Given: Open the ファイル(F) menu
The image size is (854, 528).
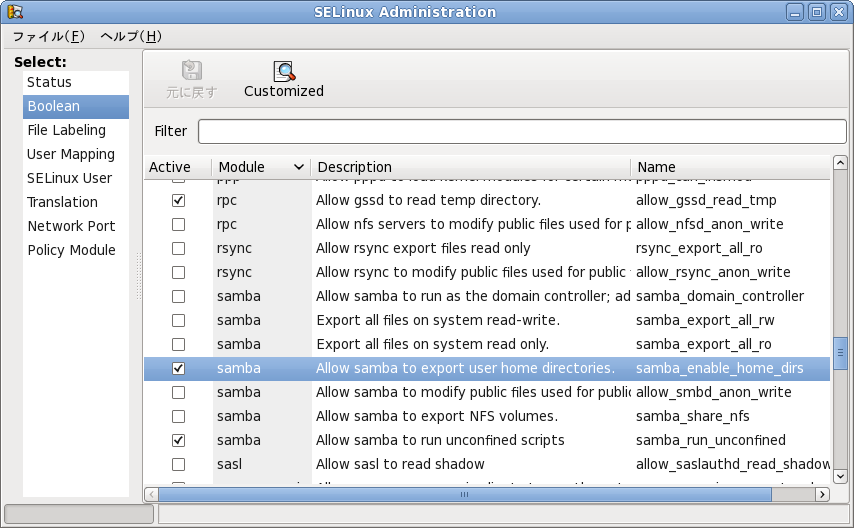Looking at the screenshot, I should click(x=48, y=37).
